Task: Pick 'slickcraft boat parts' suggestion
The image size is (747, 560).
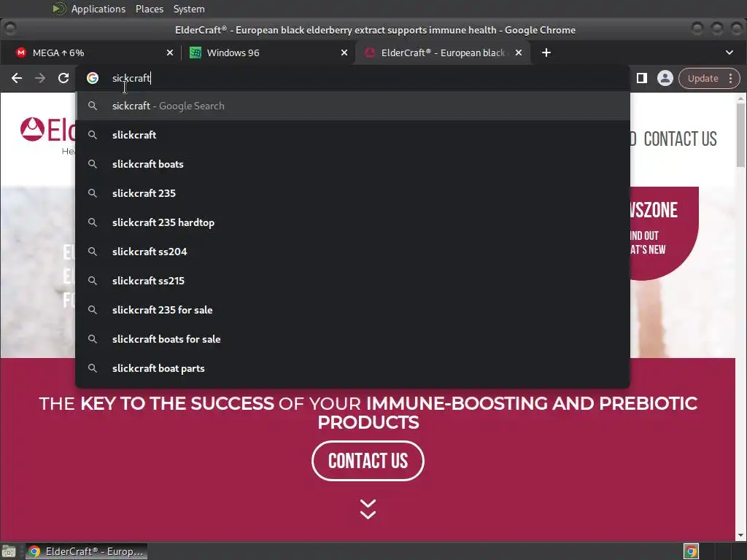Action: (x=352, y=368)
